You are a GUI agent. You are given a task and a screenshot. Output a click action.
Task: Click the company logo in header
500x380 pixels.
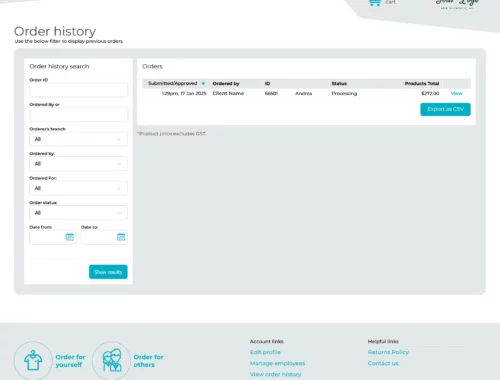(x=457, y=4)
